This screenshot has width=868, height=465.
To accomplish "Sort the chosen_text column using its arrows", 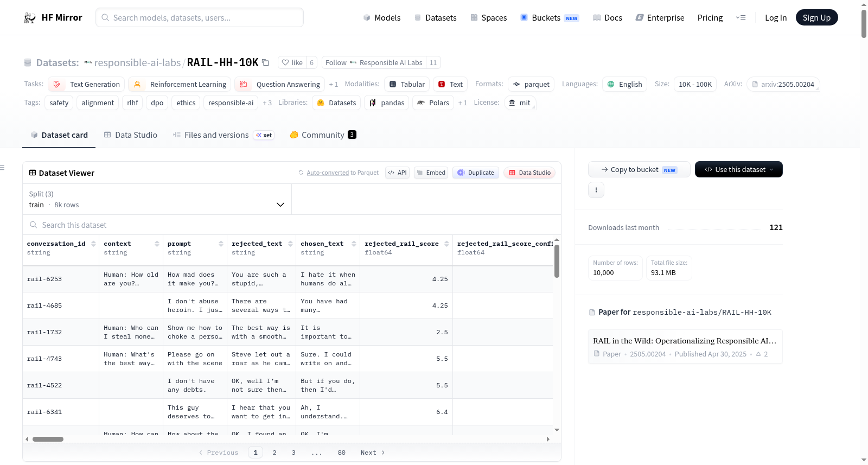I will [354, 244].
